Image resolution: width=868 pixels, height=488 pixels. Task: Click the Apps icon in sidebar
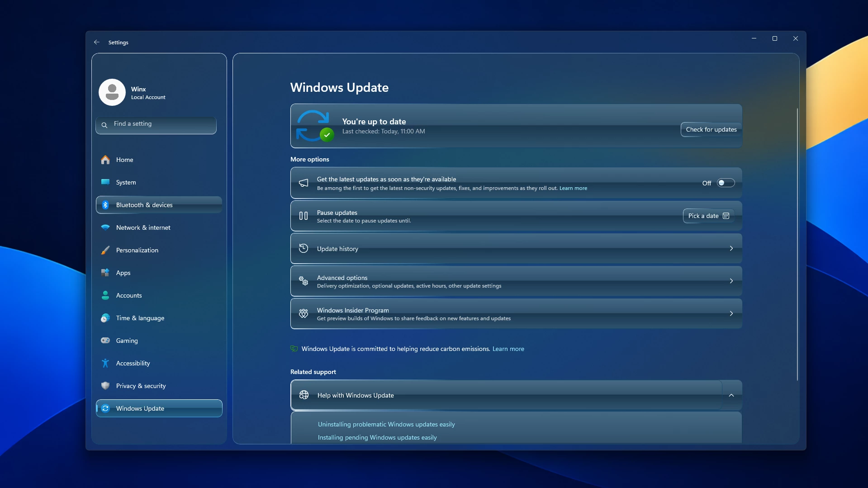[105, 273]
